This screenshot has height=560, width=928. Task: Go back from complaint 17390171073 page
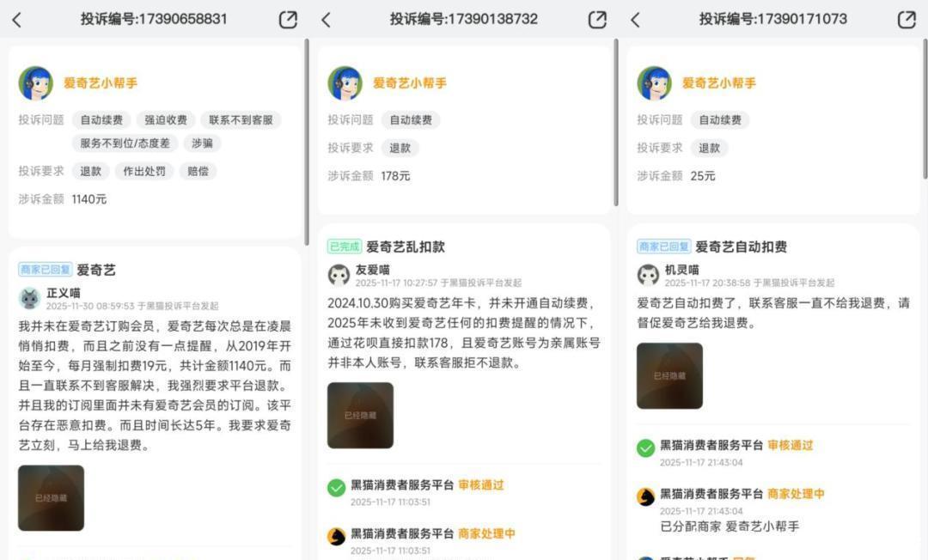[x=635, y=20]
